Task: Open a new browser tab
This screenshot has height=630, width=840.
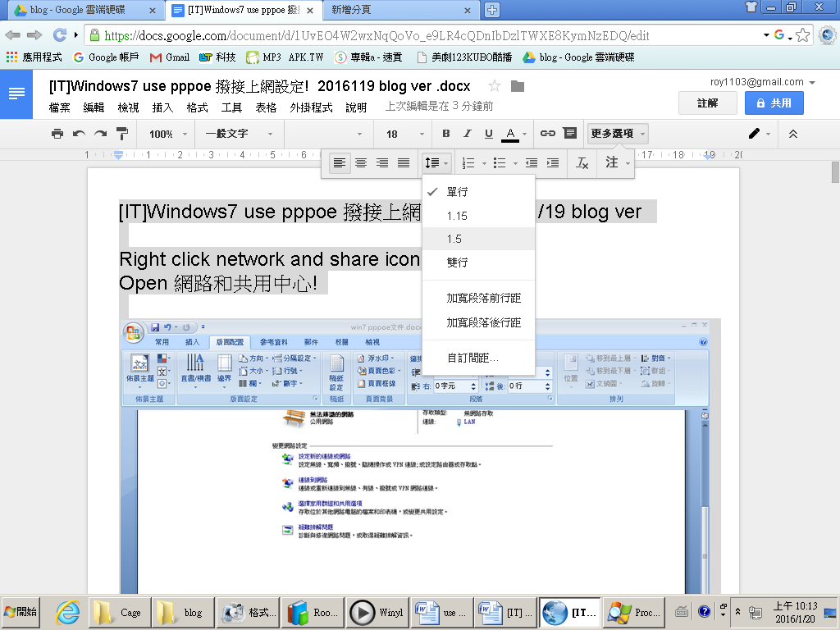Action: 491,10
